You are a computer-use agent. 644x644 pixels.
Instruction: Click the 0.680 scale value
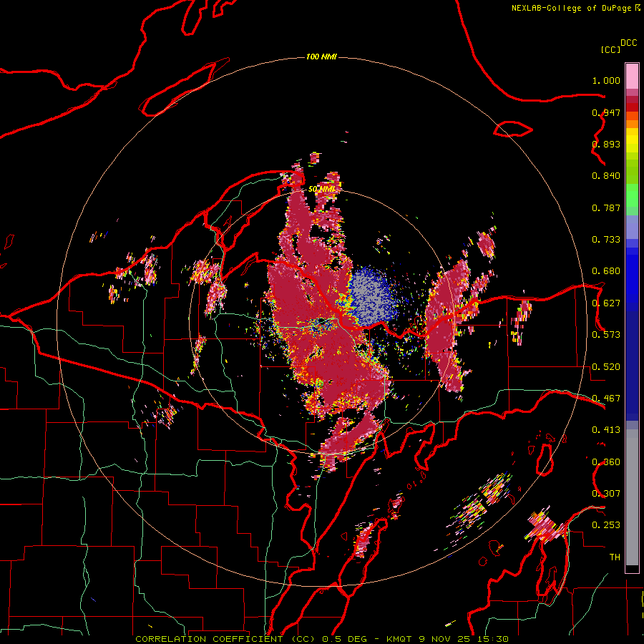[606, 271]
